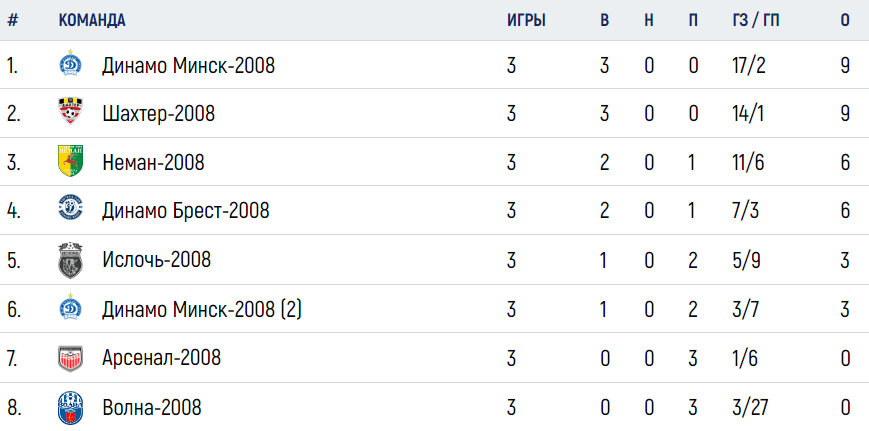Select the Ислочь-2008 gray crest icon

(x=70, y=259)
